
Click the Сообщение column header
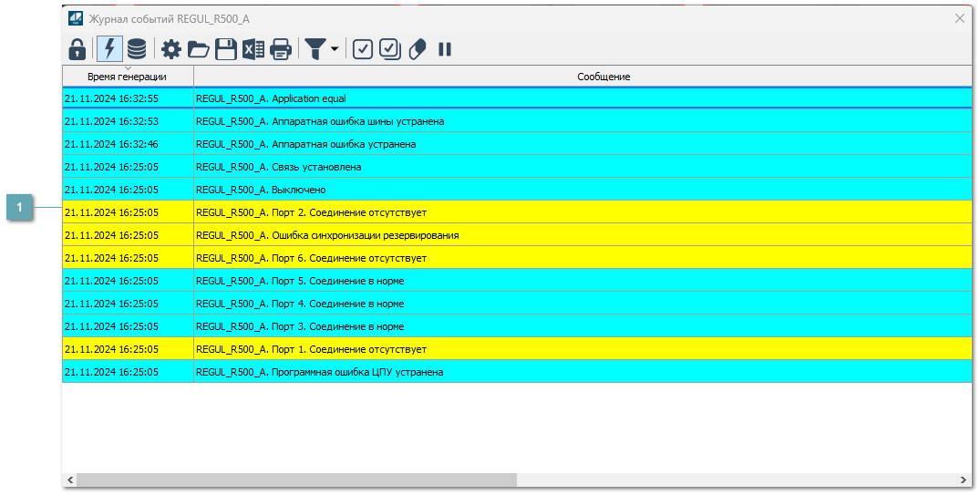(x=603, y=77)
